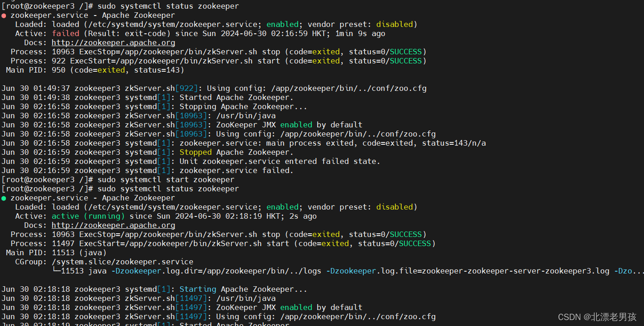The height and width of the screenshot is (326, 644).
Task: Click 'Unit zookeeper.service entered failed state.' line
Action: point(191,161)
